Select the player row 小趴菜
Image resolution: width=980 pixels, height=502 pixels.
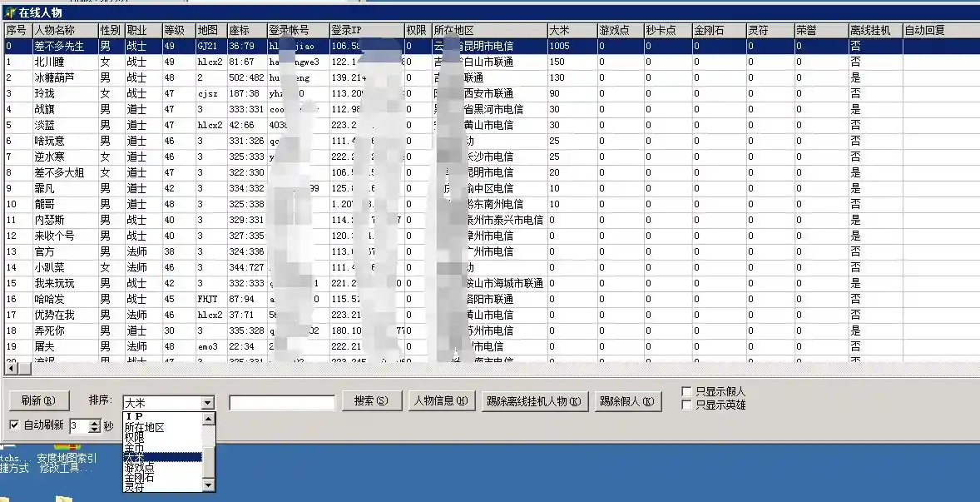tap(492, 267)
